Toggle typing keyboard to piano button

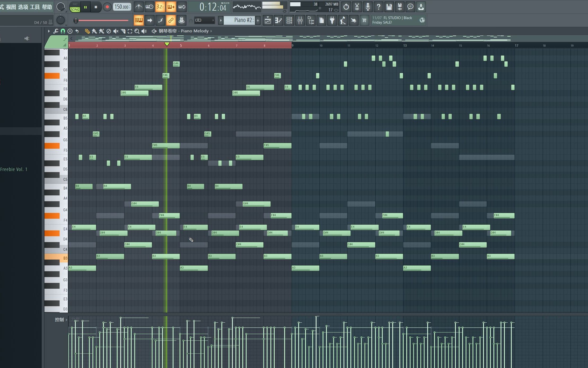[139, 20]
